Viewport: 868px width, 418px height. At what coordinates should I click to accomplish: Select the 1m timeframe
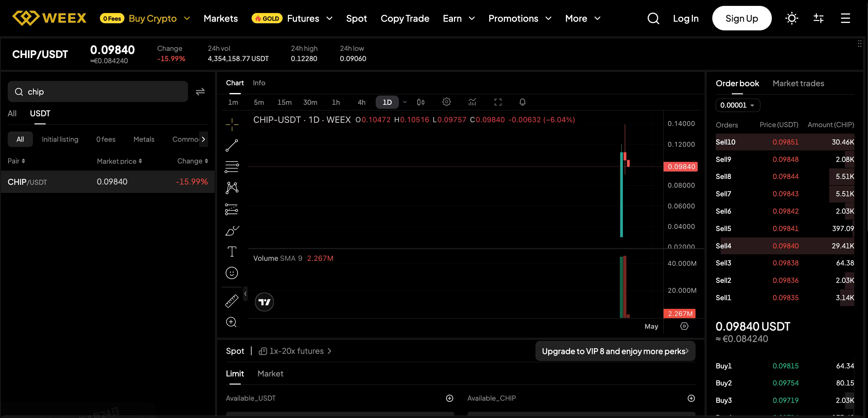[x=233, y=102]
